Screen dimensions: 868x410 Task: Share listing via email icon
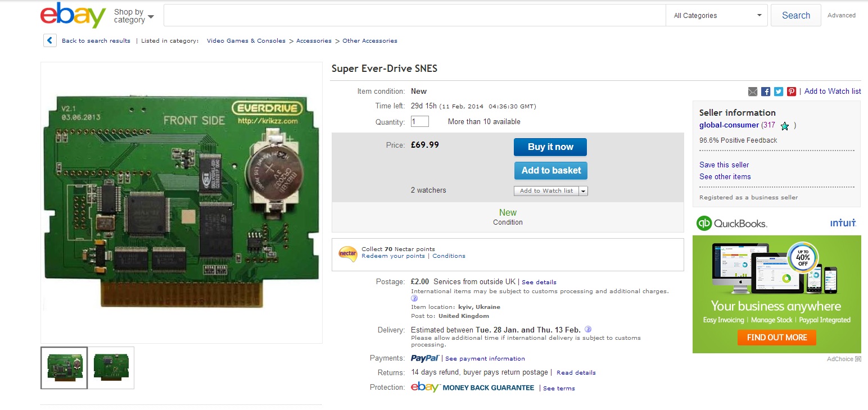click(x=753, y=92)
